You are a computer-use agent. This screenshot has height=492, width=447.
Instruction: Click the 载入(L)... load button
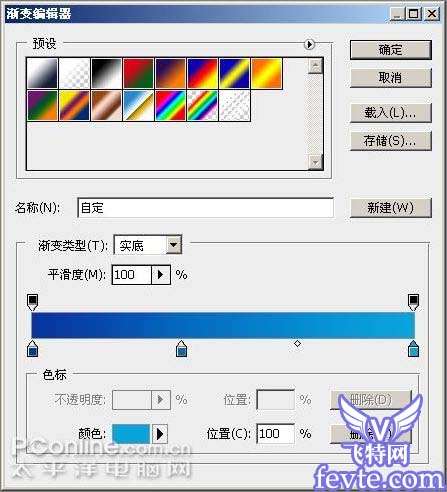[x=391, y=113]
